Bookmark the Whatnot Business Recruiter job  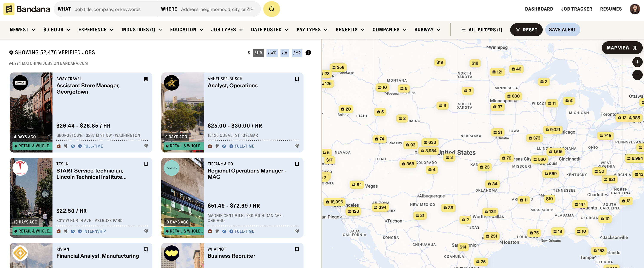[x=297, y=249]
